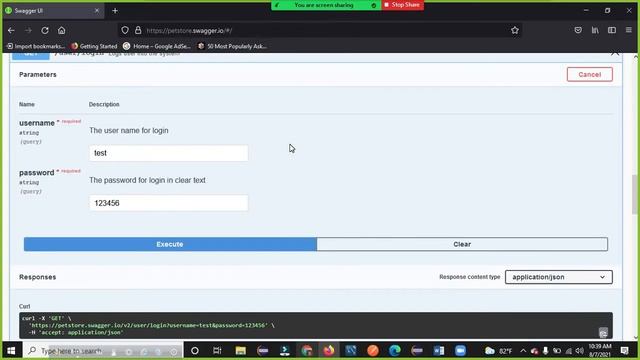
Task: Click the 'The password for login in clear text' description
Action: [x=147, y=180]
